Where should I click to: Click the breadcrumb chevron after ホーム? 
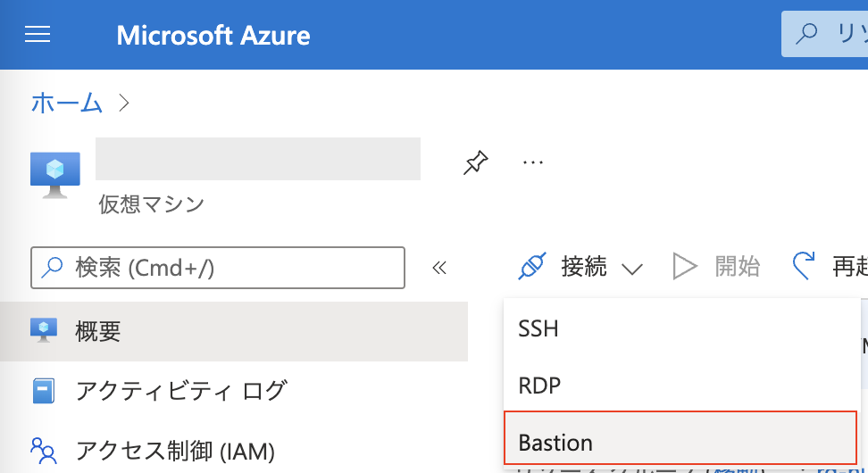click(x=124, y=103)
